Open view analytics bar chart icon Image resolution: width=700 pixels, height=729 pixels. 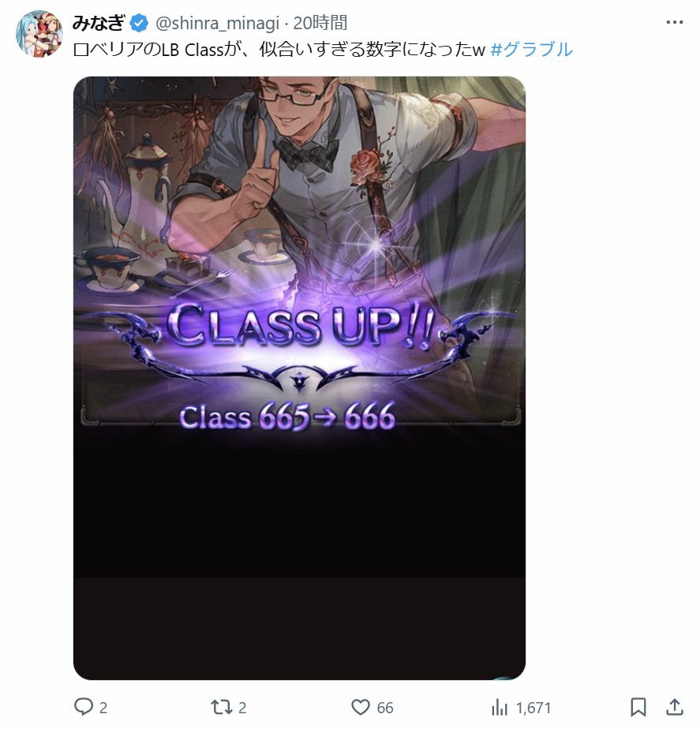(x=500, y=708)
